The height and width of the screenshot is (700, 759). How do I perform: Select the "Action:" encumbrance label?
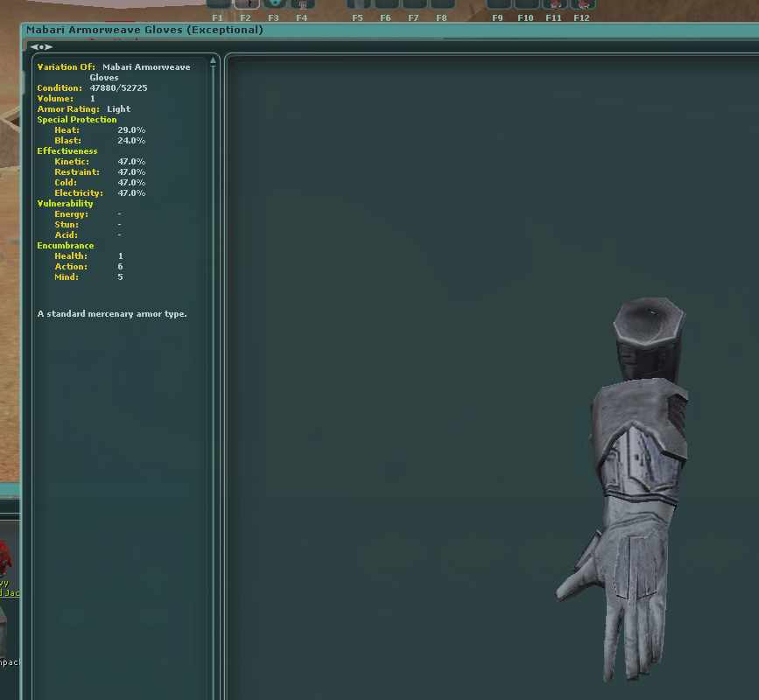[x=71, y=267]
